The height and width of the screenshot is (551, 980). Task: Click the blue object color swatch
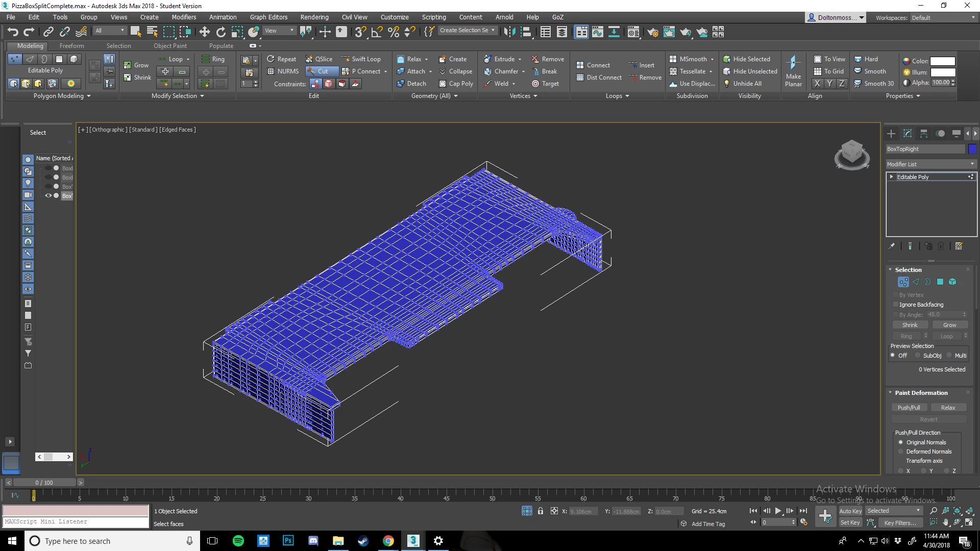[x=972, y=149]
